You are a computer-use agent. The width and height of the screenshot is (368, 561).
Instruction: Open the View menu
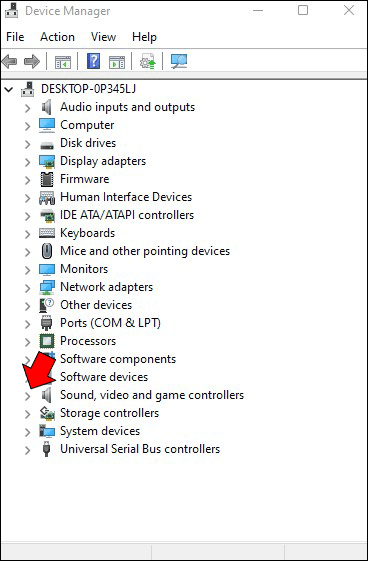tap(103, 37)
